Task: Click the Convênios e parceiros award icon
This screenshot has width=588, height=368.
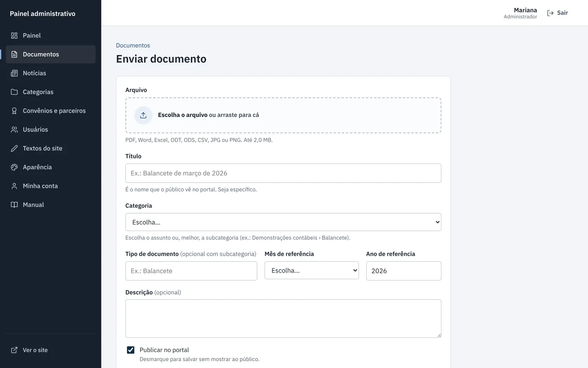Action: (14, 111)
